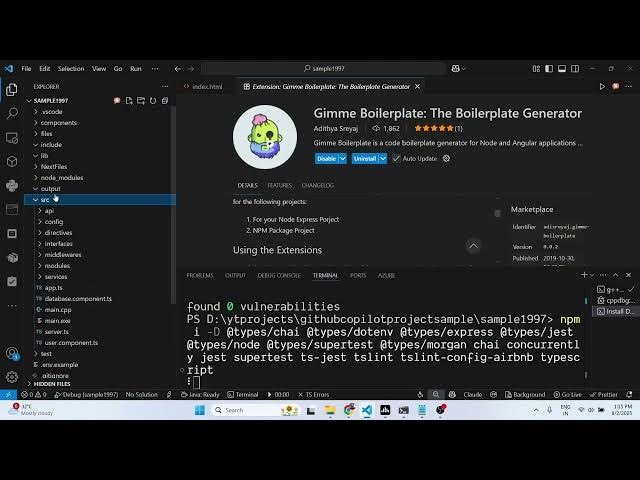Viewport: 640px width, 480px height.
Task: Open Uninstall button dropdown arrow
Action: tap(382, 158)
